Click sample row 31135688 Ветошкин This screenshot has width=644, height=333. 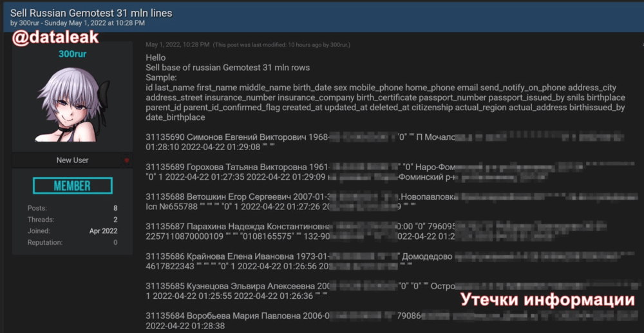[385, 202]
